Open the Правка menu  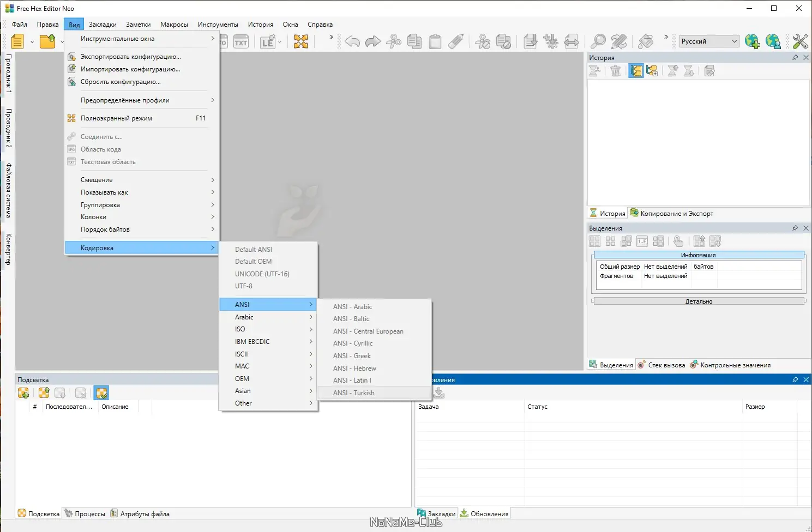point(48,25)
